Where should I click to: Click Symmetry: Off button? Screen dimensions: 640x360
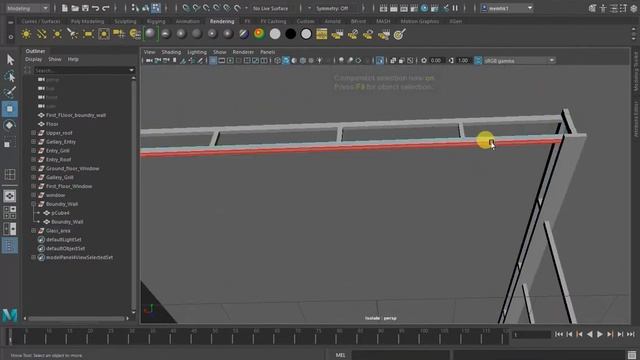(x=332, y=8)
